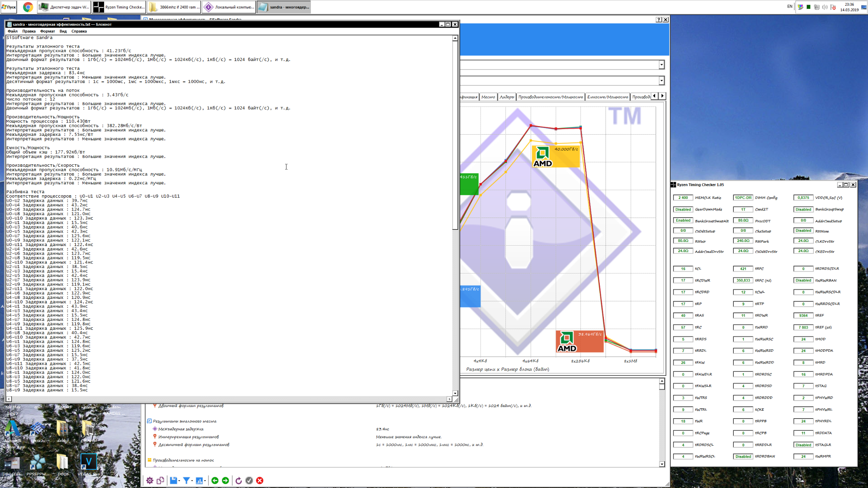This screenshot has width=868, height=488.
Task: Open the Формат menu in Notepad
Action: [47, 31]
